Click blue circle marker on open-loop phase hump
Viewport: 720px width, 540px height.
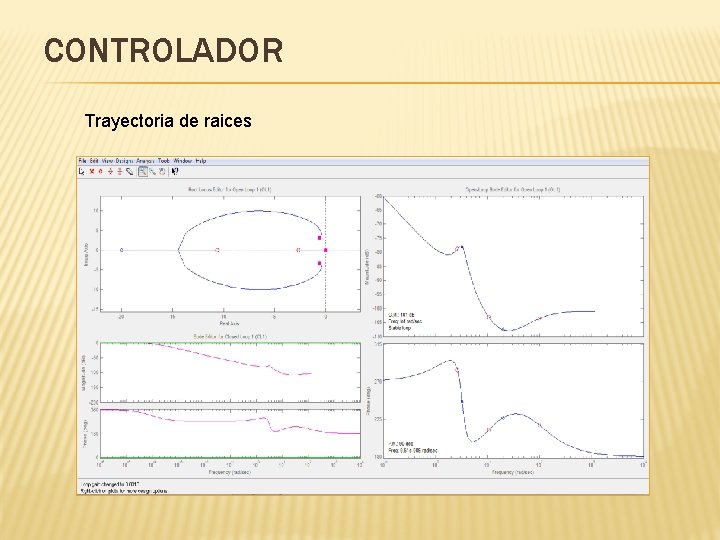coord(503,418)
